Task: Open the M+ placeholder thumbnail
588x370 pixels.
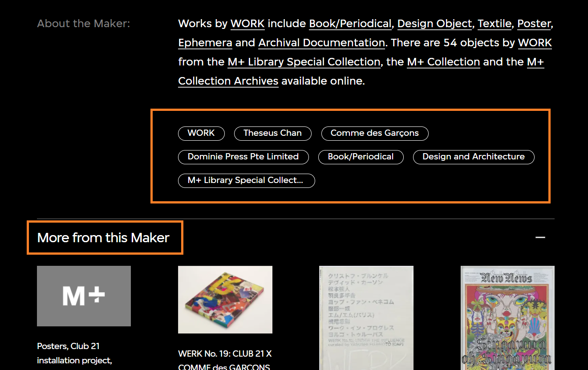Action: pos(84,296)
